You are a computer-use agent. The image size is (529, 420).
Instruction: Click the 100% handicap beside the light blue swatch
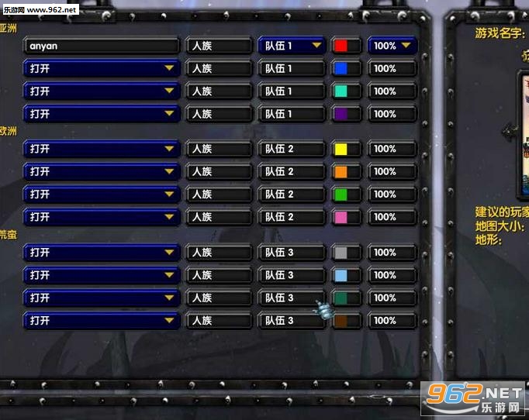[392, 275]
